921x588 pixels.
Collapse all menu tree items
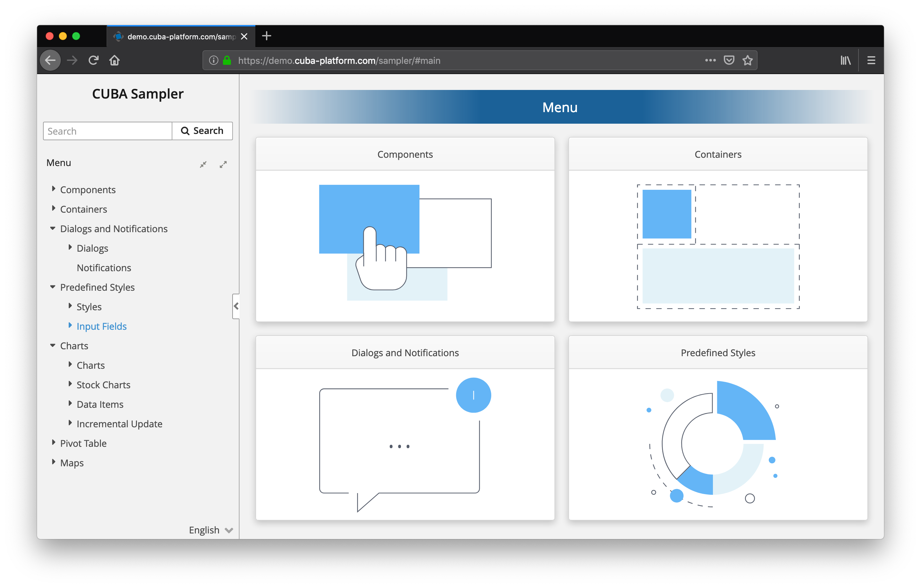(x=203, y=164)
